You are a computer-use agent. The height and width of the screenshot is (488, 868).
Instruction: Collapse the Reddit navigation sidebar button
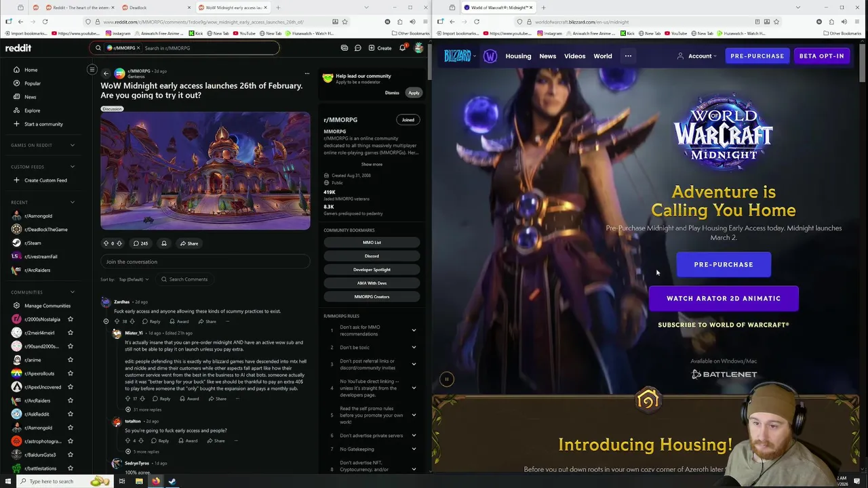[92, 69]
